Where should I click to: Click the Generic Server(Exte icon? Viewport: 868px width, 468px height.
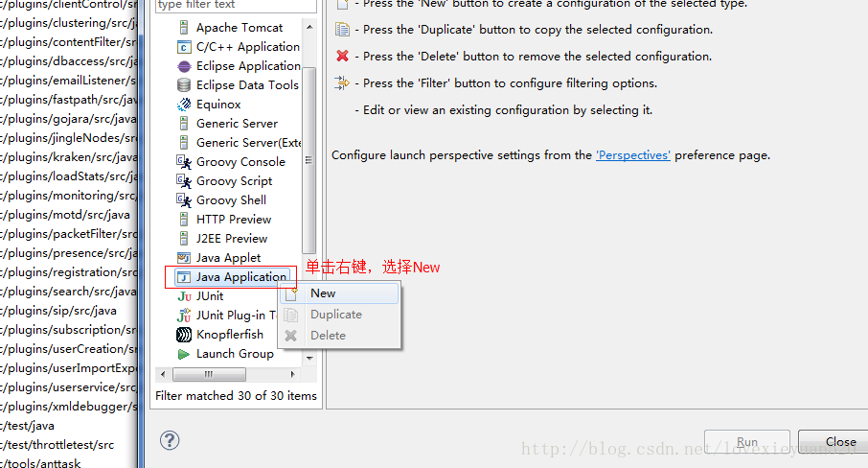point(184,143)
